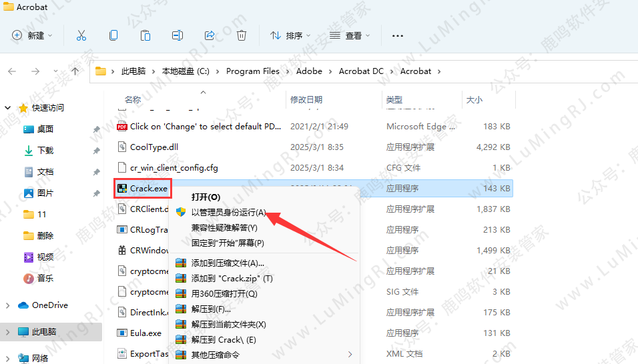Select the Eula.exe file
The width and height of the screenshot is (638, 364).
(x=145, y=333)
